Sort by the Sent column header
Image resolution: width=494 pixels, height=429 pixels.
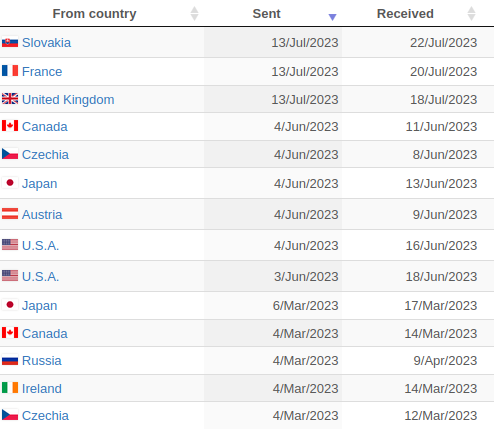[266, 14]
